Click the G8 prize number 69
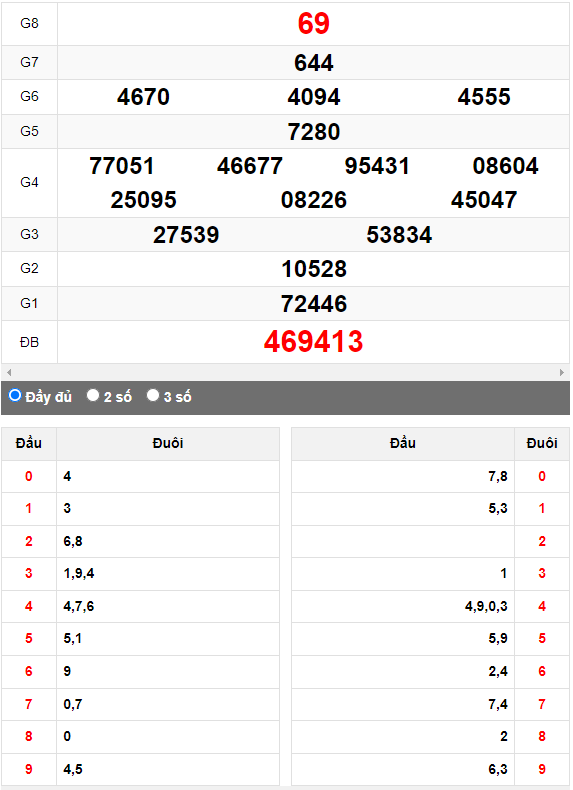This screenshot has width=573, height=790. [313, 23]
